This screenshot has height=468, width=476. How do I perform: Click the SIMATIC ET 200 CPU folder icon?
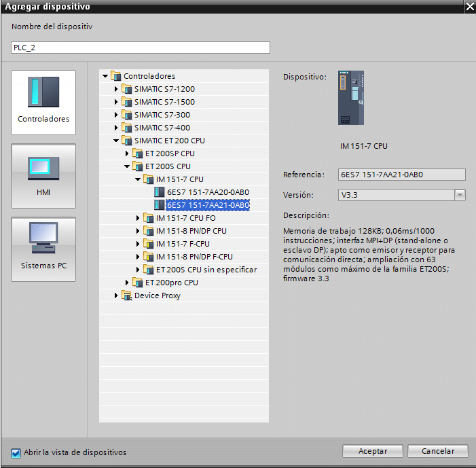coord(126,141)
